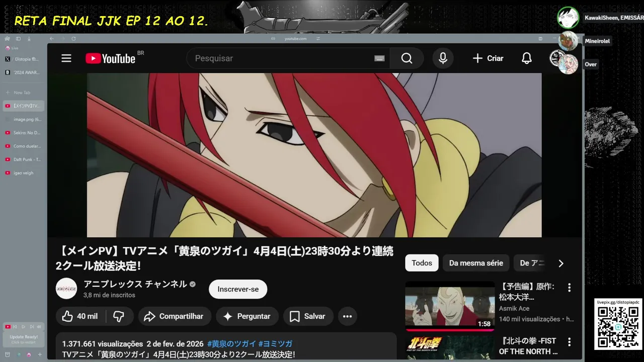Copy the link icon left of youtube.com
Screen dimensions: 644x362
pyautogui.click(x=273, y=39)
